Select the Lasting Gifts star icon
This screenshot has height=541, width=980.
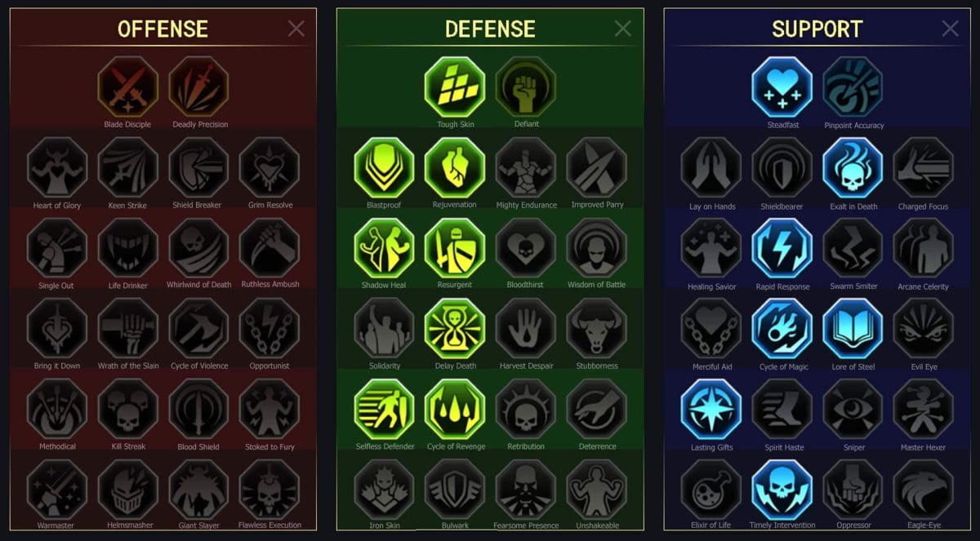(x=710, y=409)
